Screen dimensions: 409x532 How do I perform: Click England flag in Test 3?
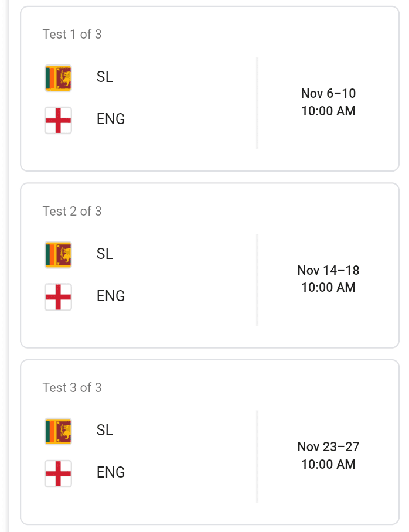click(58, 473)
